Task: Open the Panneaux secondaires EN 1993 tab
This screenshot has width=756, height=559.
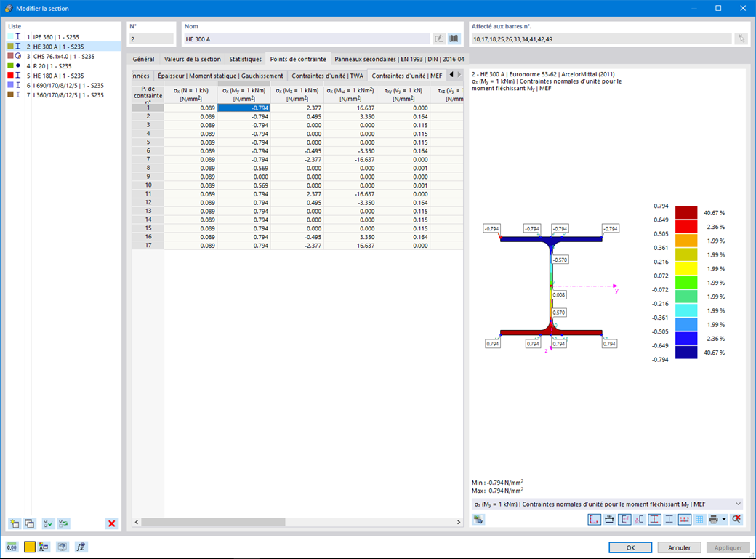Action: pos(399,59)
